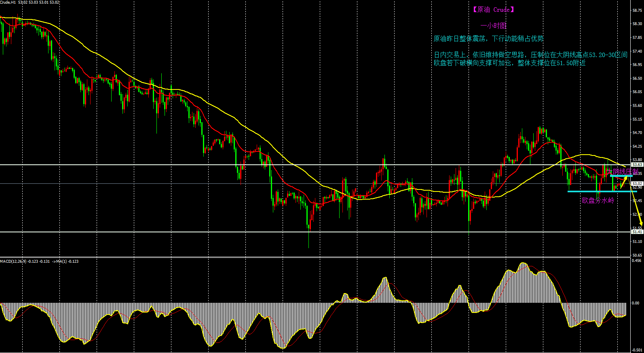Click the 52.45 price axis label
Image resolution: width=644 pixels, height=353 pixels.
tap(637, 201)
